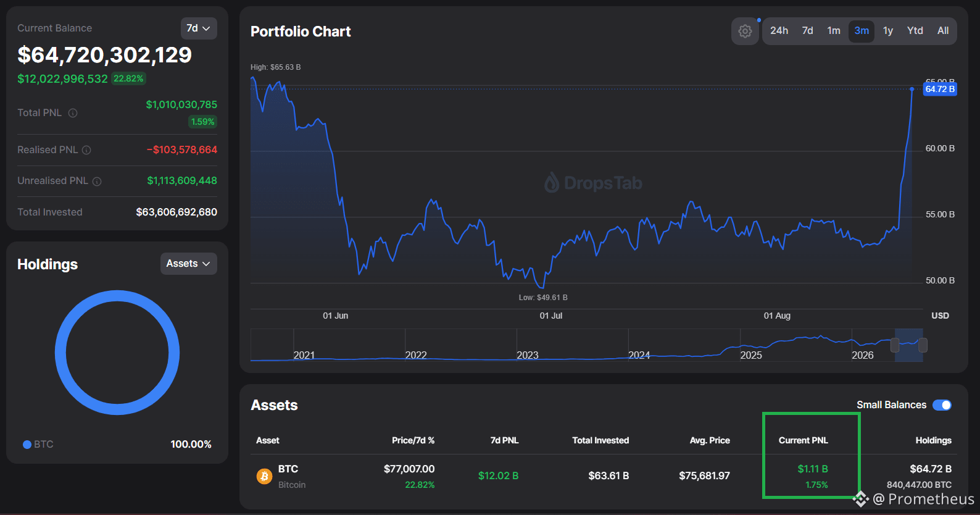Toggle Small Balances switch

(942, 405)
